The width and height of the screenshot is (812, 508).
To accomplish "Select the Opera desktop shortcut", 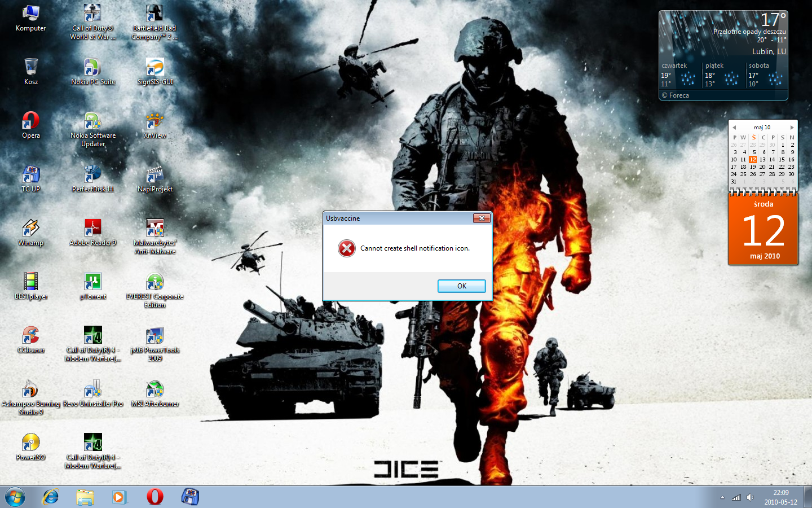I will tap(31, 125).
